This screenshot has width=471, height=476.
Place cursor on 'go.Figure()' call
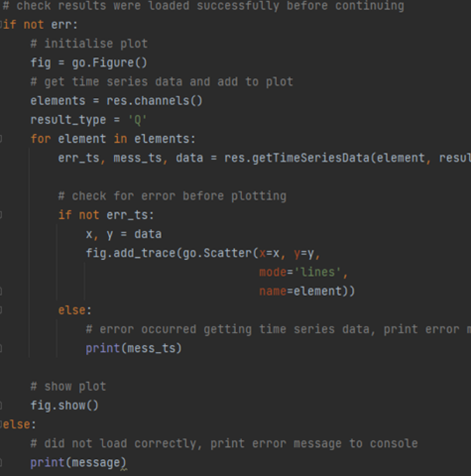[x=109, y=63]
